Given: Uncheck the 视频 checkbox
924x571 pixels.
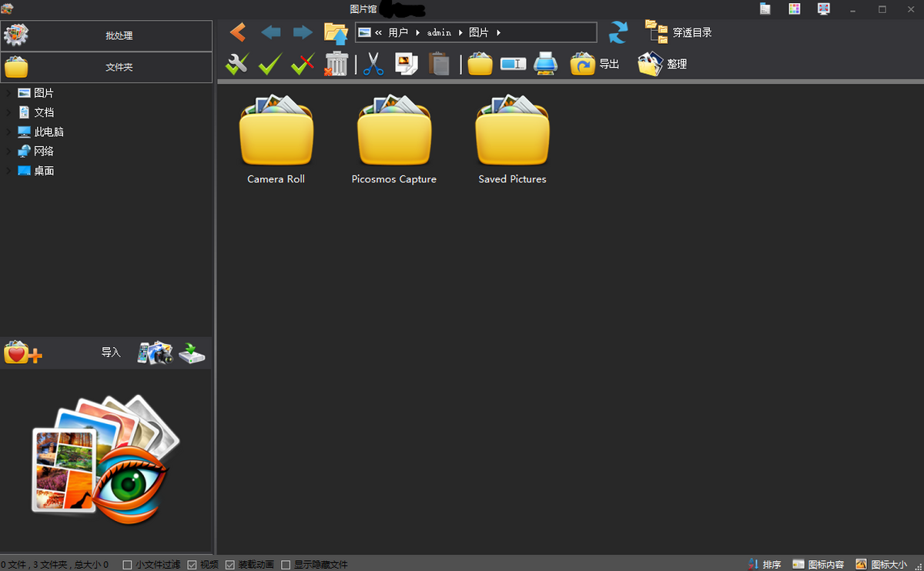Looking at the screenshot, I should (x=192, y=565).
